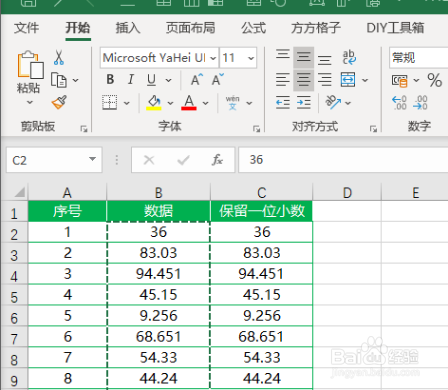Click the accounting number format icon
The image size is (448, 390).
click(400, 80)
